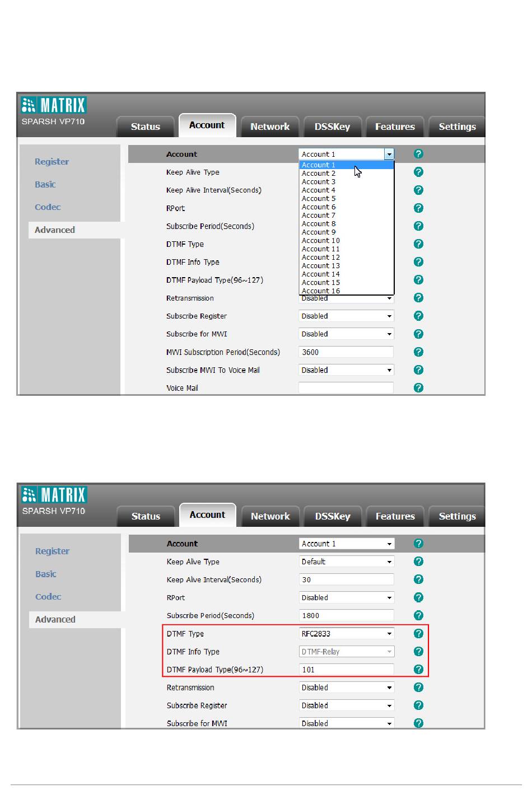The width and height of the screenshot is (532, 795).
Task: Click the help icon for Account in lower screenshot
Action: [x=418, y=543]
